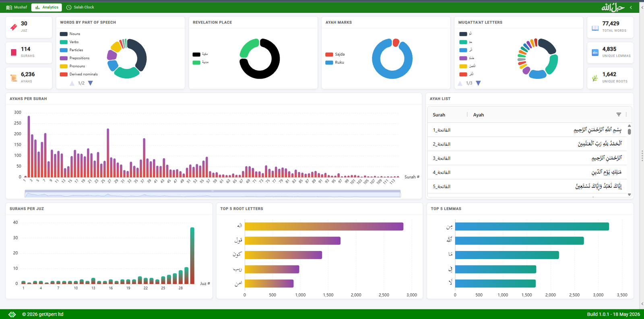Click the getXpert logo icon in footer
644x319 pixels.
click(12, 314)
